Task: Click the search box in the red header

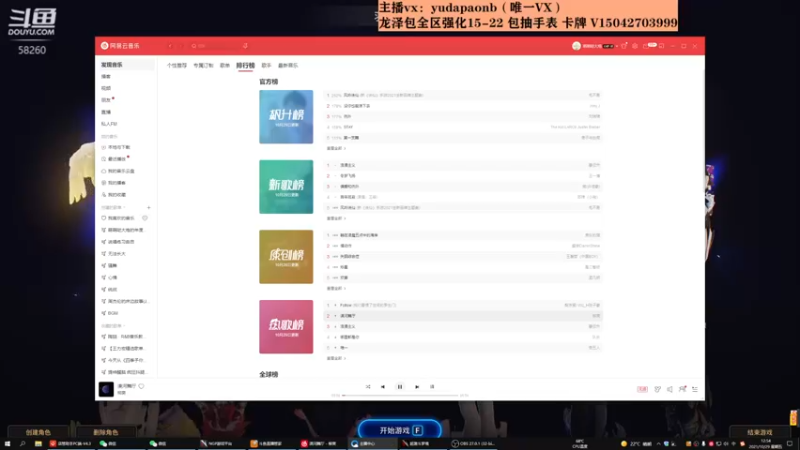Action: (214, 46)
